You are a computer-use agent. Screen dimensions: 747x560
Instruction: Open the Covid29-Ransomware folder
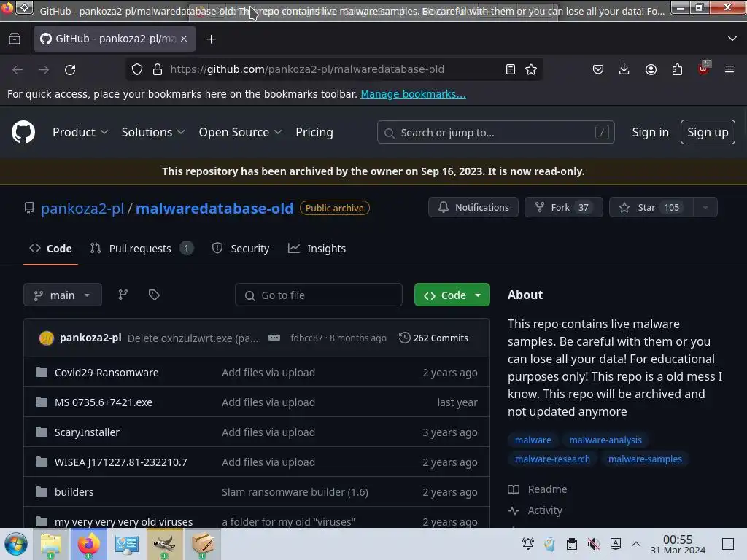pyautogui.click(x=107, y=373)
